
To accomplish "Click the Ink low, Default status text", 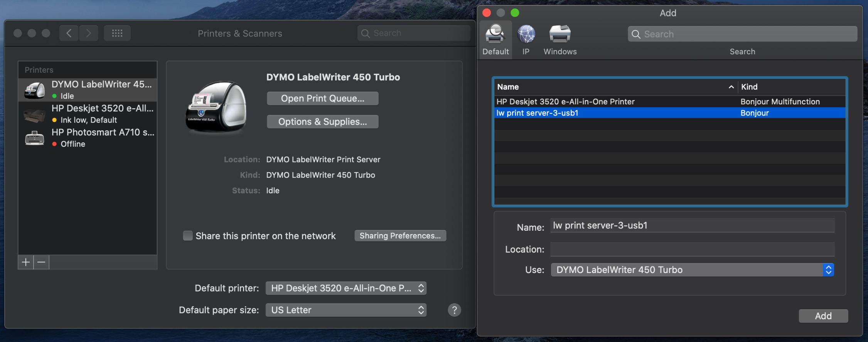I will (x=89, y=120).
